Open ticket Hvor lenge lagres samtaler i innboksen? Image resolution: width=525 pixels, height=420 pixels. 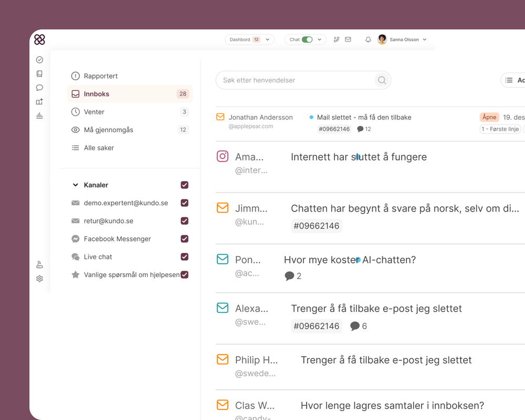[x=392, y=405]
